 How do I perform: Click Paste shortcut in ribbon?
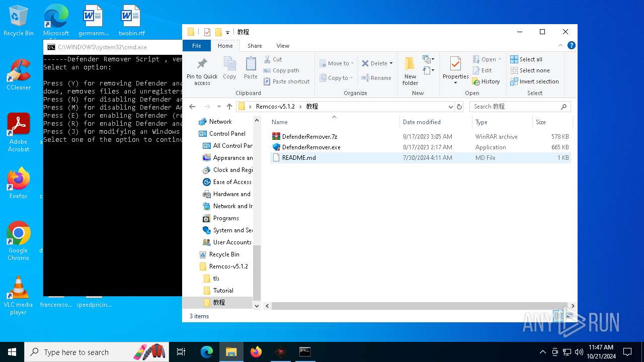point(286,81)
